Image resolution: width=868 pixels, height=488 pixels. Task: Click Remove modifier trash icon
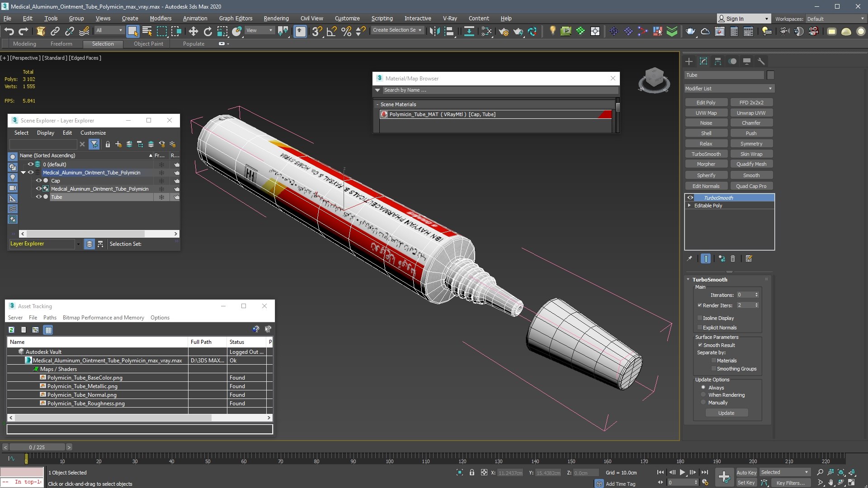pyautogui.click(x=733, y=258)
